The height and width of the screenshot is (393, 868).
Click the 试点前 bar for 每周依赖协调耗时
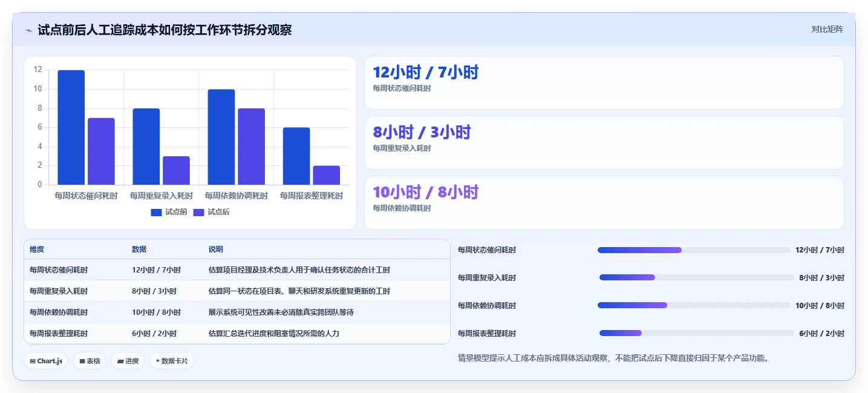click(221, 137)
